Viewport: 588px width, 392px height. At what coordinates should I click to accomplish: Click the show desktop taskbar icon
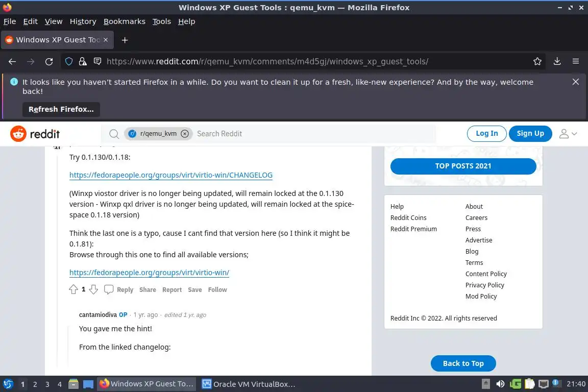[x=88, y=384]
